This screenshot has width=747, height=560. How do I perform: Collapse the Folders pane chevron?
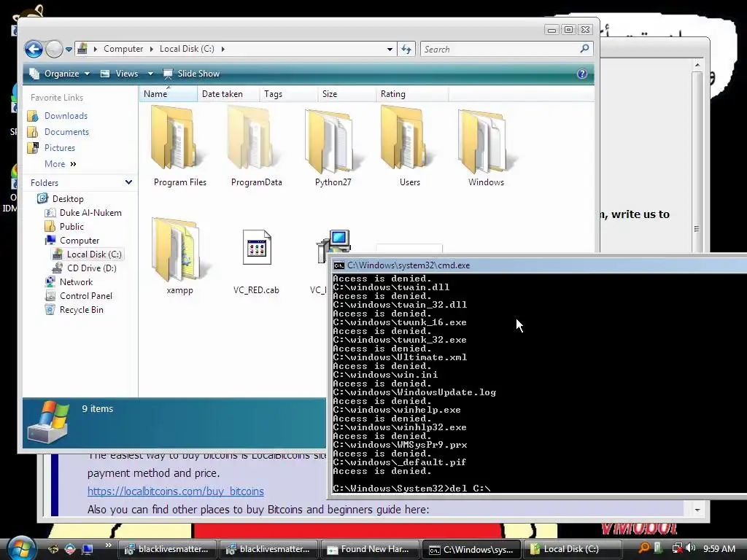pos(128,182)
